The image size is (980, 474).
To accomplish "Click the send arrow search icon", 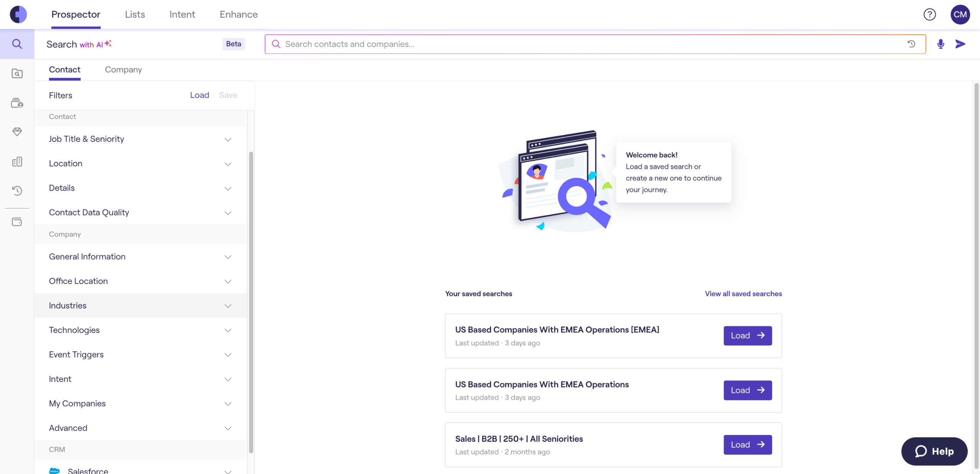I will [x=960, y=44].
